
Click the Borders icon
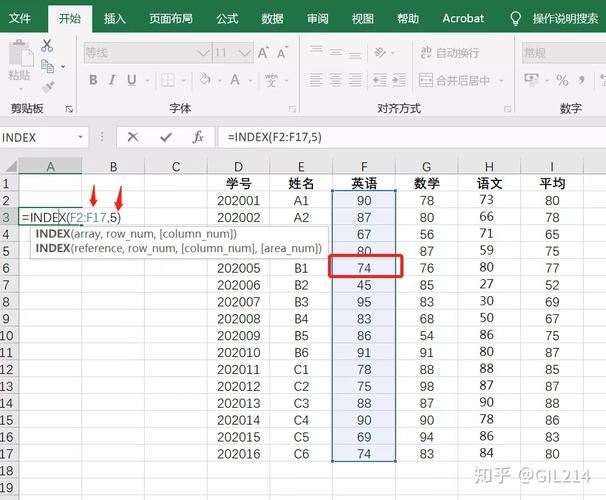click(x=168, y=80)
